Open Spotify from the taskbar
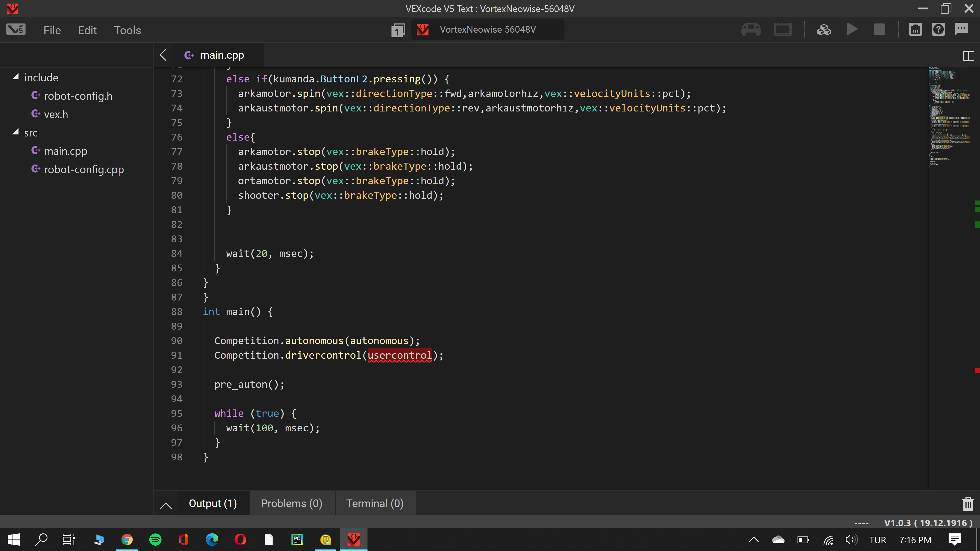Screen dimensions: 980x551 (x=155, y=540)
